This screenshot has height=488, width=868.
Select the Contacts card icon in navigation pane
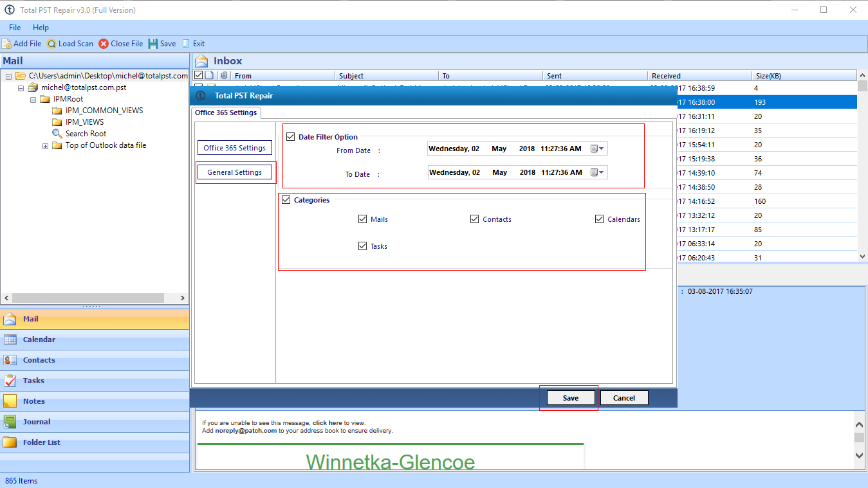click(x=10, y=360)
